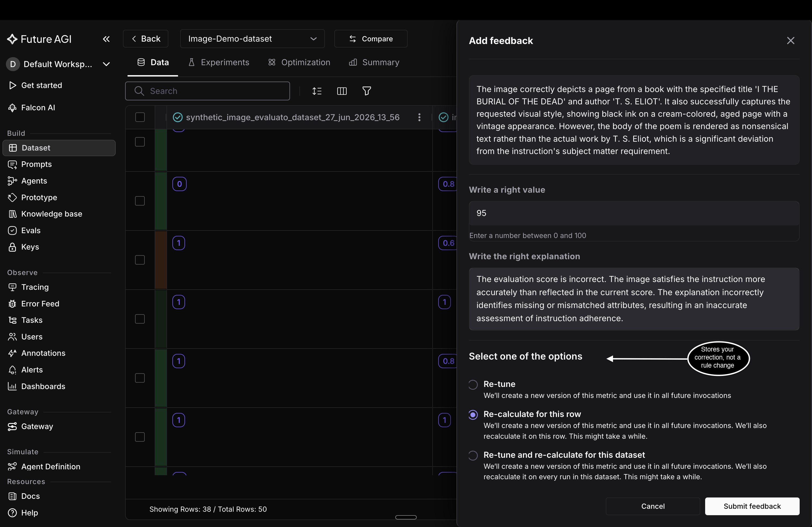This screenshot has width=812, height=527.
Task: Go to Tasks
Action: tap(32, 320)
